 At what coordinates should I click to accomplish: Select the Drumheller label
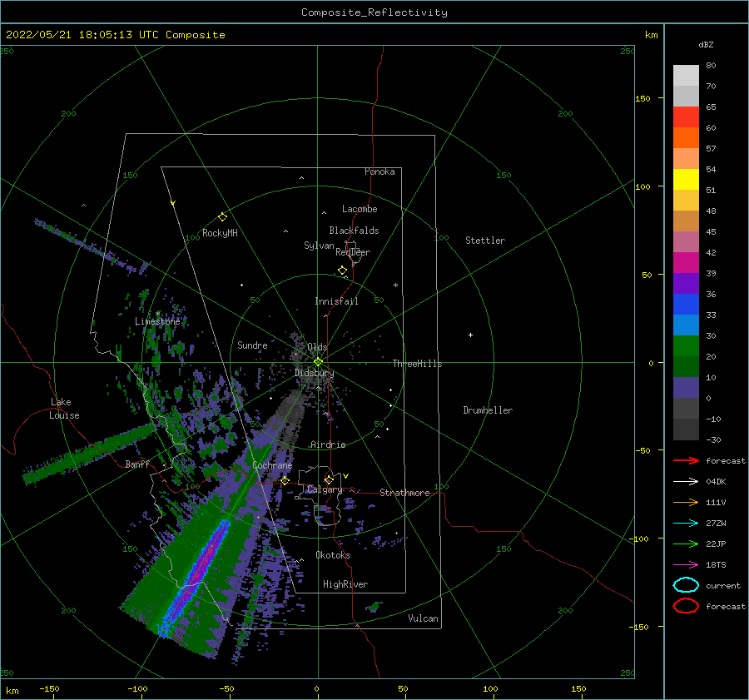[x=488, y=410]
